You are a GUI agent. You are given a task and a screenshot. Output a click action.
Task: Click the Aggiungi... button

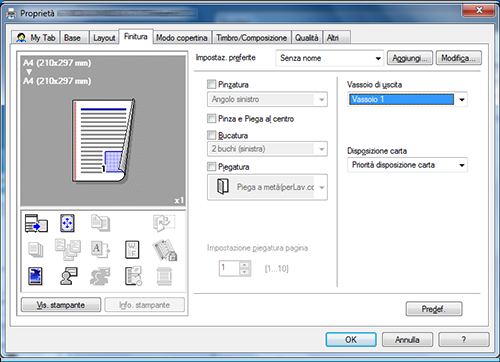tap(410, 58)
